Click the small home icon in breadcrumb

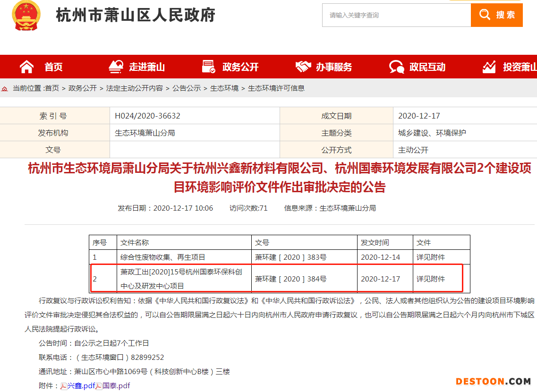coord(5,88)
